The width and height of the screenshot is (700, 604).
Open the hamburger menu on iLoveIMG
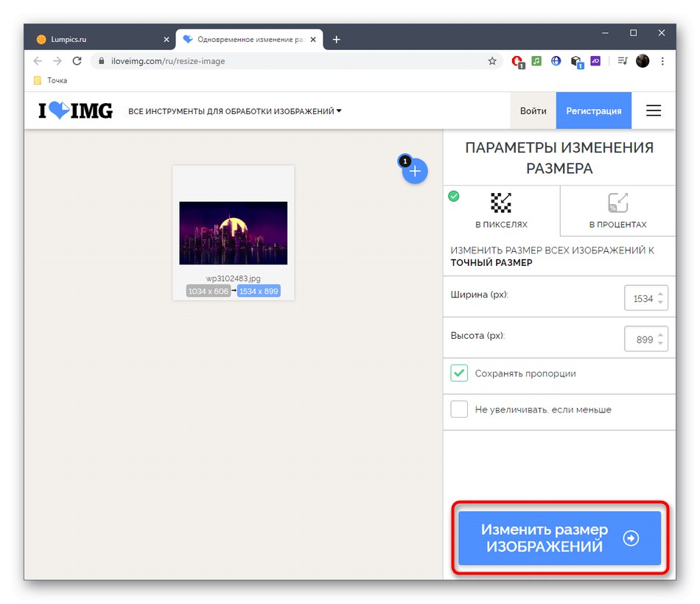(x=654, y=110)
